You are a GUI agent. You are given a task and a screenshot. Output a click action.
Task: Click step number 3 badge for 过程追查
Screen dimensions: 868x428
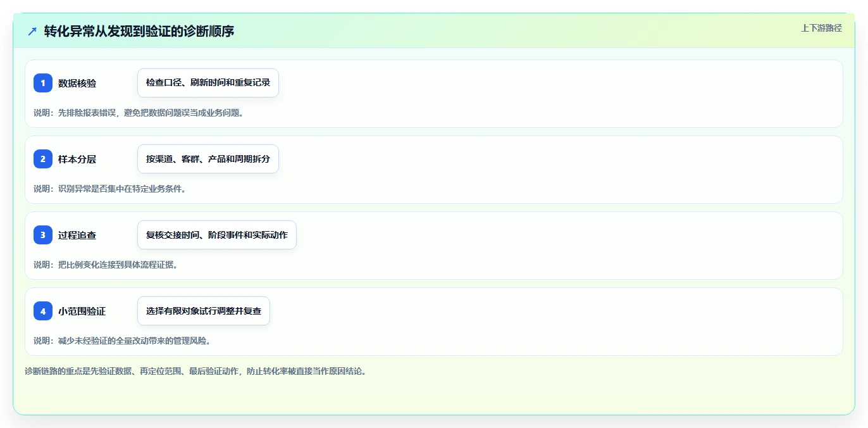[x=43, y=235]
